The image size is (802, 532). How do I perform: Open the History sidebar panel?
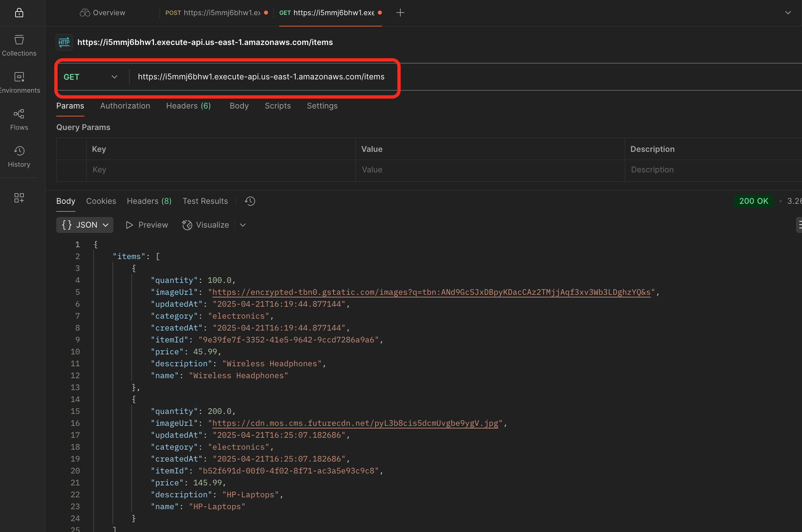click(x=19, y=156)
